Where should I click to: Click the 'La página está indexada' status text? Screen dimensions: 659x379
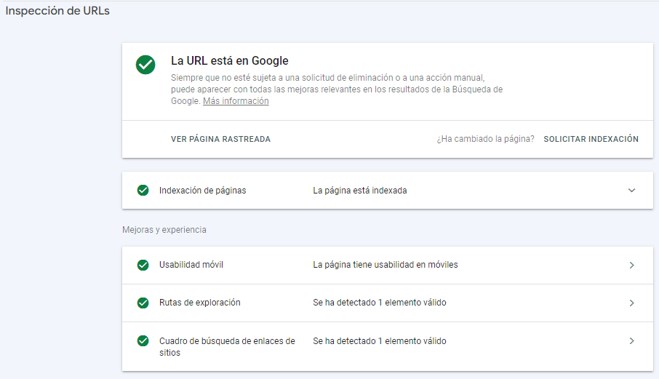point(360,190)
